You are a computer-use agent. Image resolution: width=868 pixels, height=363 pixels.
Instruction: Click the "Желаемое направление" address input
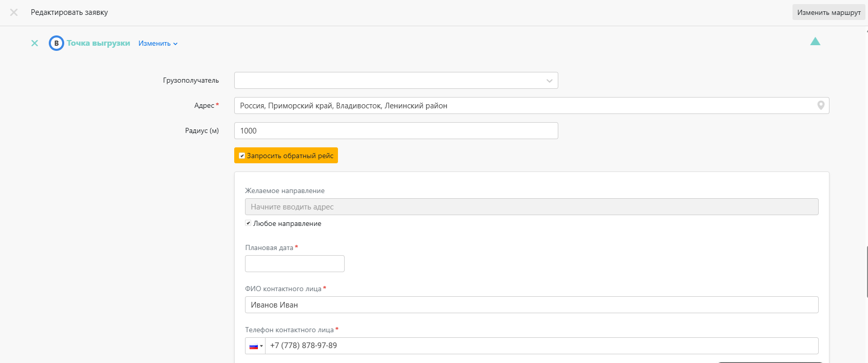531,207
